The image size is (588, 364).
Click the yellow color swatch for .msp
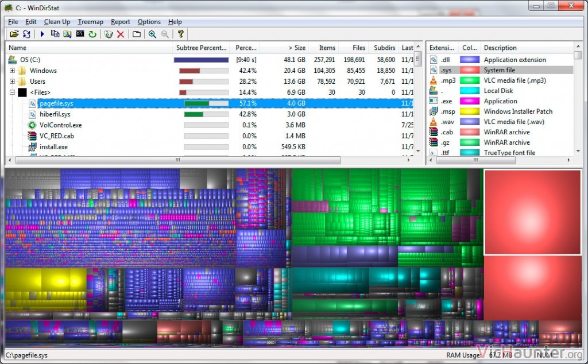click(470, 111)
